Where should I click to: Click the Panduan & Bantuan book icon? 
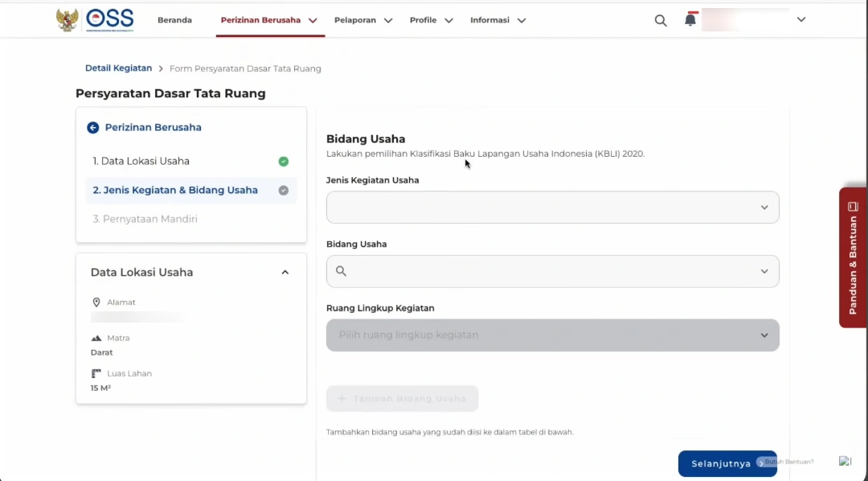853,207
